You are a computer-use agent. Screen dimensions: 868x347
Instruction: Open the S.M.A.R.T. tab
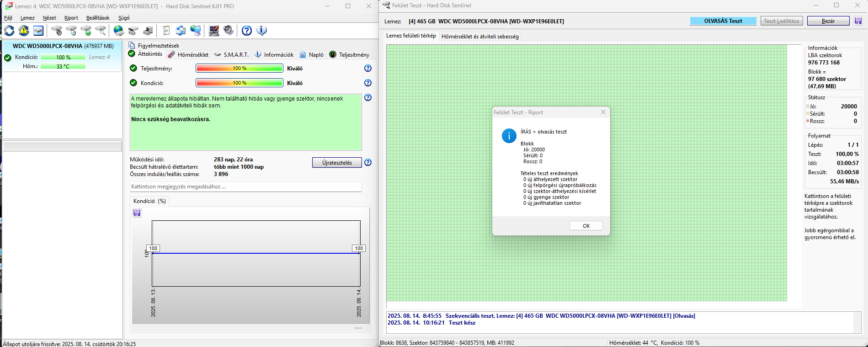click(x=231, y=54)
